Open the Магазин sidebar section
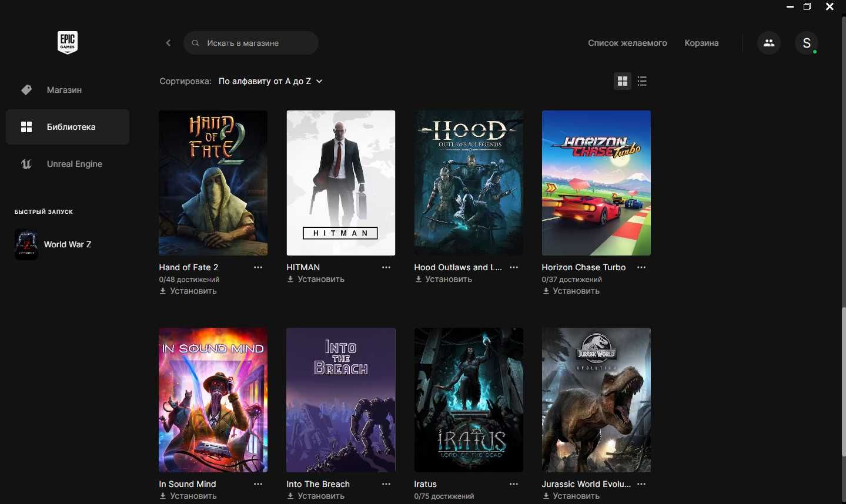 pos(68,90)
